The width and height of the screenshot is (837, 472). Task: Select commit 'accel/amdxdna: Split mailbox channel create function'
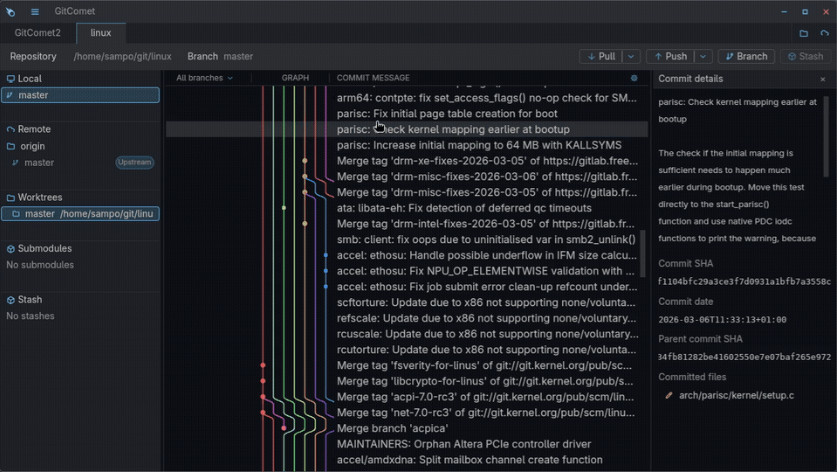click(x=407, y=460)
